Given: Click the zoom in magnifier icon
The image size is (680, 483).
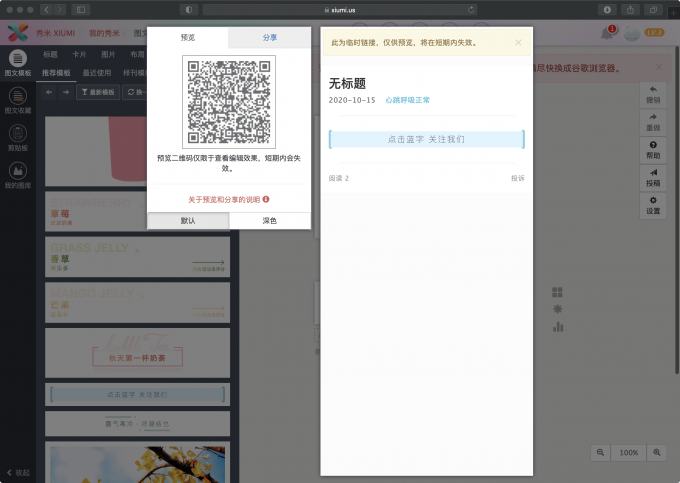Looking at the screenshot, I should [657, 452].
